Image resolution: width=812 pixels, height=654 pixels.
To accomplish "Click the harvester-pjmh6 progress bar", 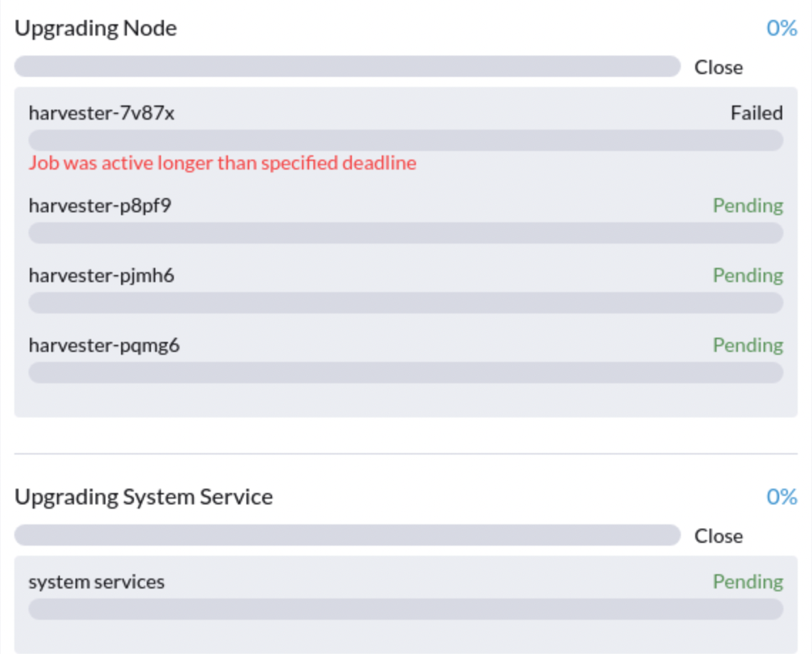I will point(405,303).
